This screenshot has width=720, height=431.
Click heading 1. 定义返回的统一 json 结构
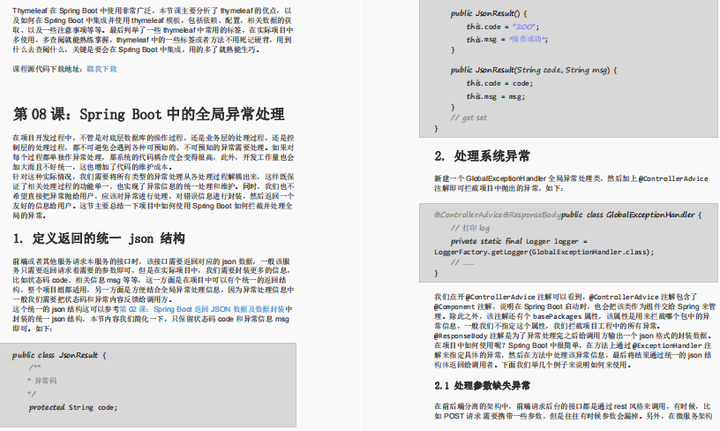(99, 238)
